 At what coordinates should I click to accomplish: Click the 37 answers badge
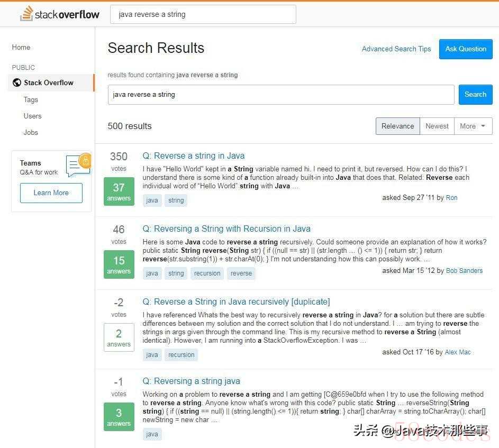[119, 191]
